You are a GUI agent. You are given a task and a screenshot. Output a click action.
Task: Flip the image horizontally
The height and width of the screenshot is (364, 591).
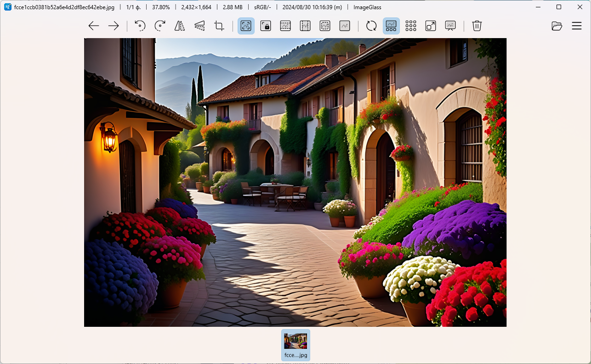click(x=180, y=26)
